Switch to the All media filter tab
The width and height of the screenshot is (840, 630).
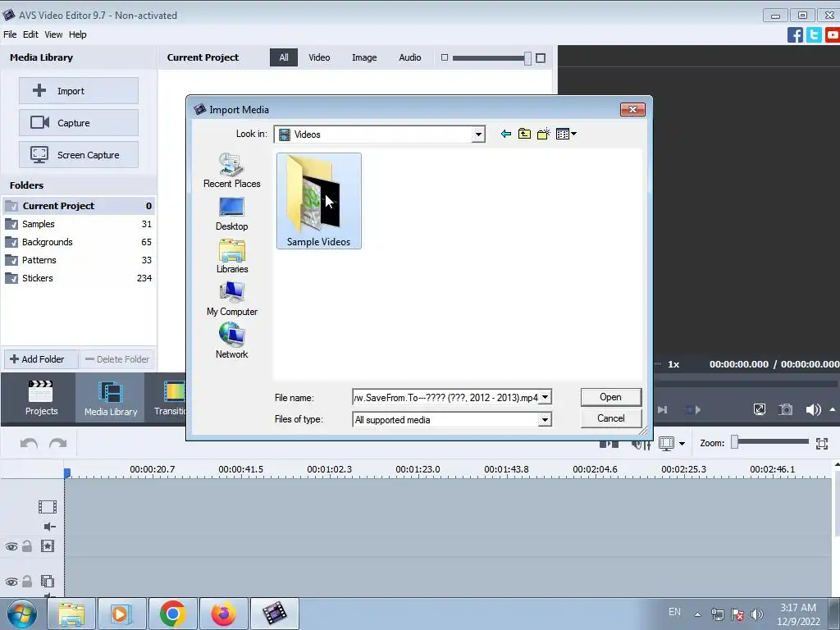coord(283,57)
